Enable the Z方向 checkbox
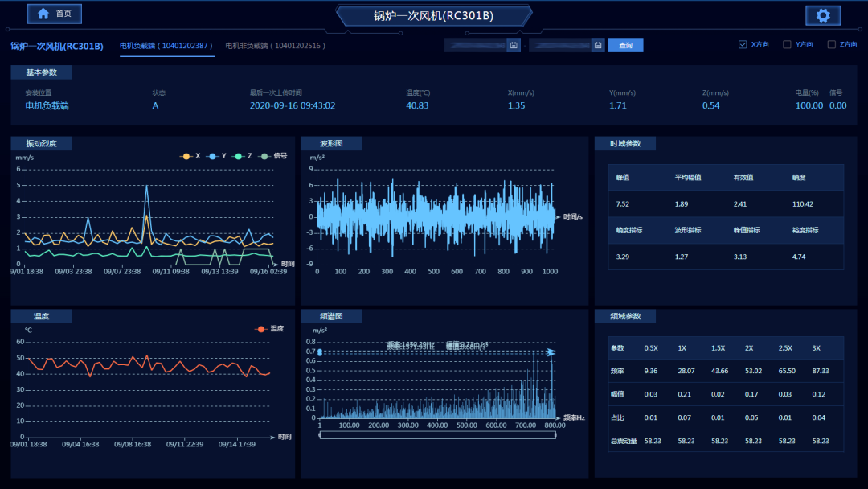 point(832,45)
